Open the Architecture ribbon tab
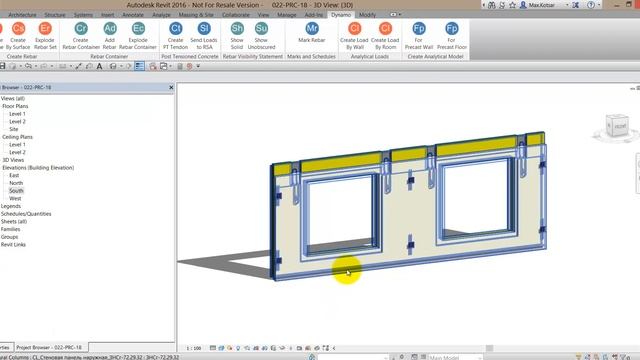This screenshot has width=640, height=360. [x=22, y=15]
